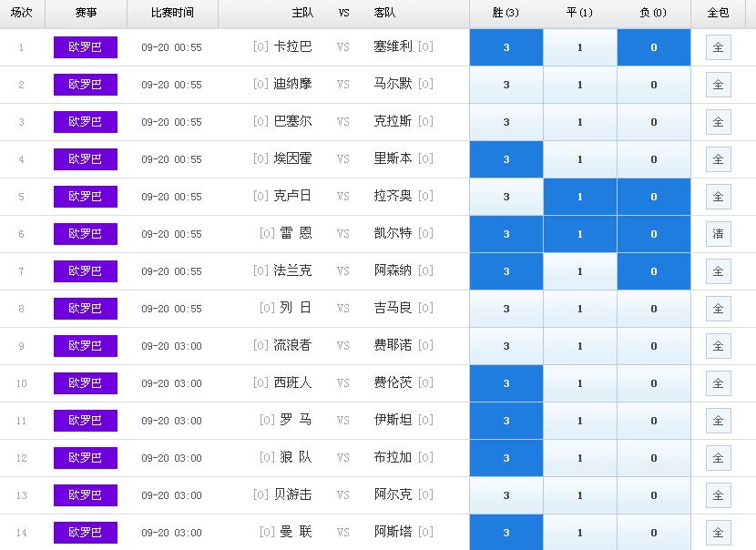Open 欧罗巴 league tag in match 7
Image resolution: width=756 pixels, height=550 pixels.
(x=86, y=271)
